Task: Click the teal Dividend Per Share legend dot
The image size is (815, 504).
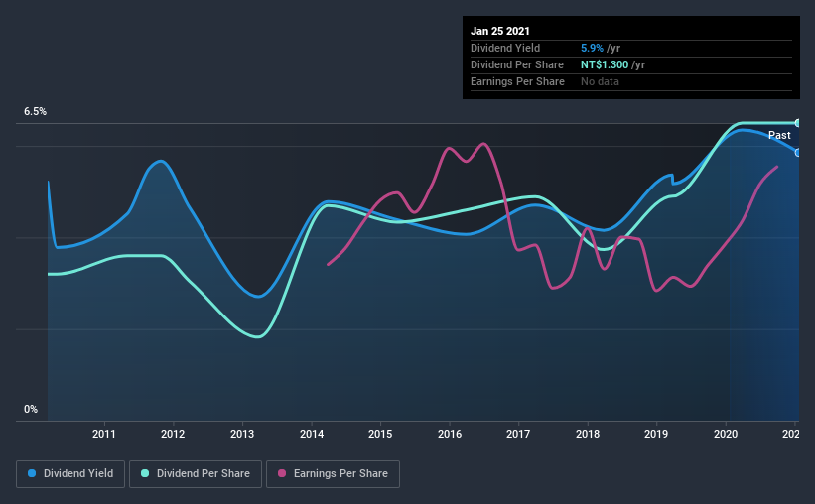Action: pos(145,473)
